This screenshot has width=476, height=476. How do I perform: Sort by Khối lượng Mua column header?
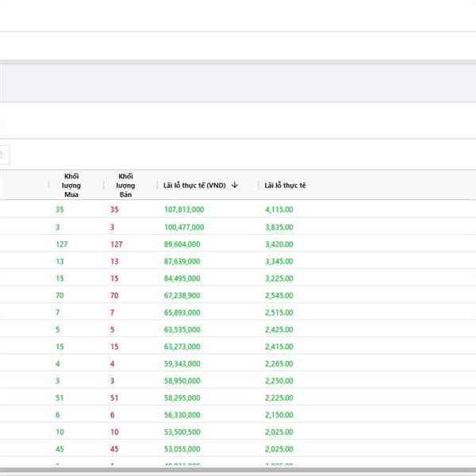tap(71, 185)
